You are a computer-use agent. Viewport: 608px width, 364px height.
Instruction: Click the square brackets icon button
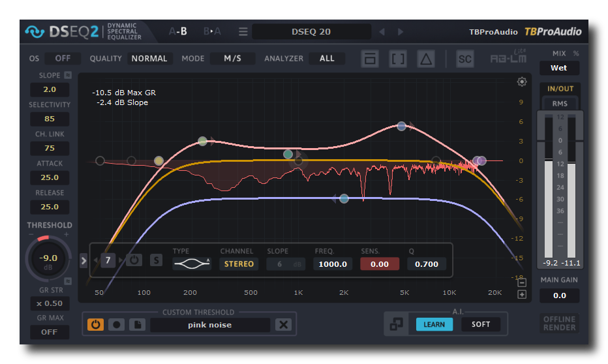point(398,59)
